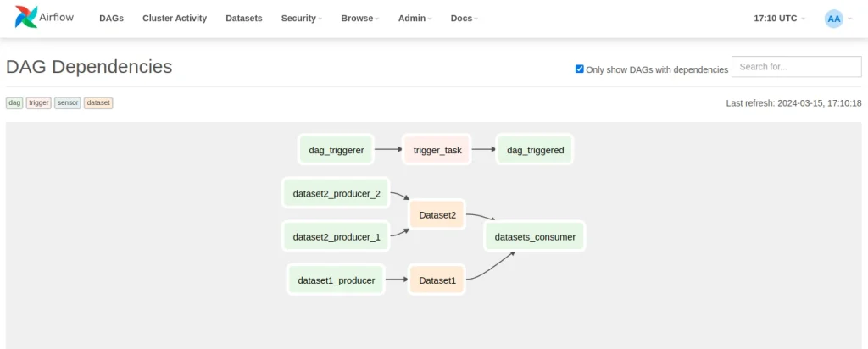Expand the Security menu

(302, 19)
